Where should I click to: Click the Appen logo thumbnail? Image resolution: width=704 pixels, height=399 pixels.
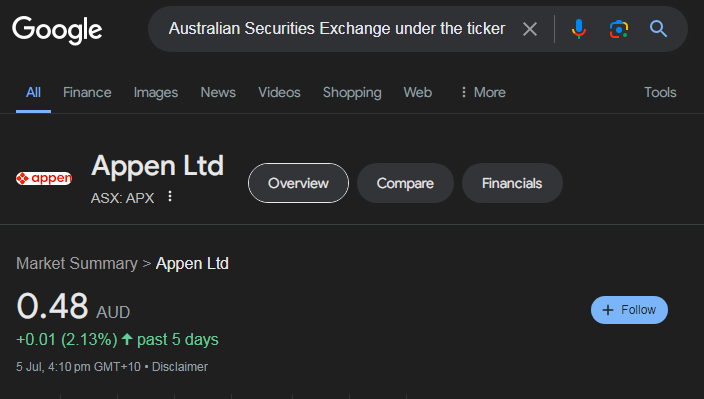tap(44, 179)
